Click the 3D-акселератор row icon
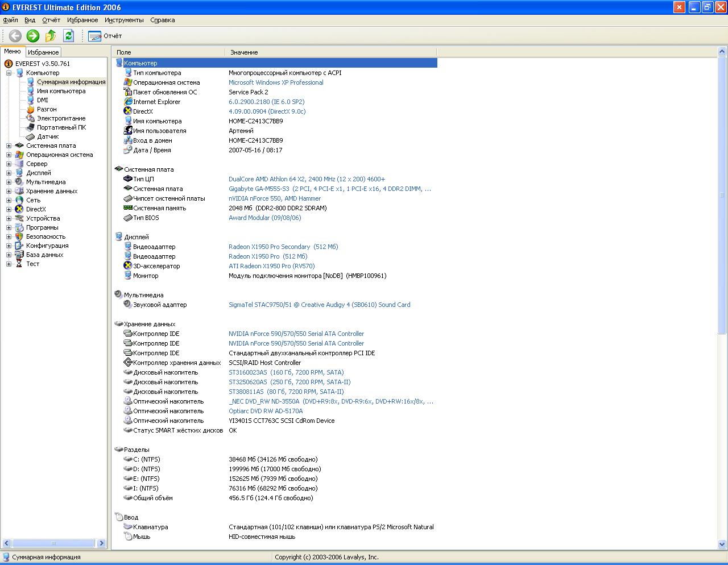The width and height of the screenshot is (728, 565). (x=128, y=266)
